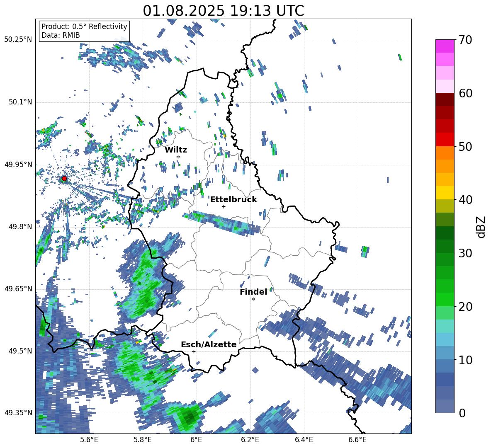Click the 6.6°E longitude label
The height and width of the screenshot is (448, 491).
[x=357, y=440]
